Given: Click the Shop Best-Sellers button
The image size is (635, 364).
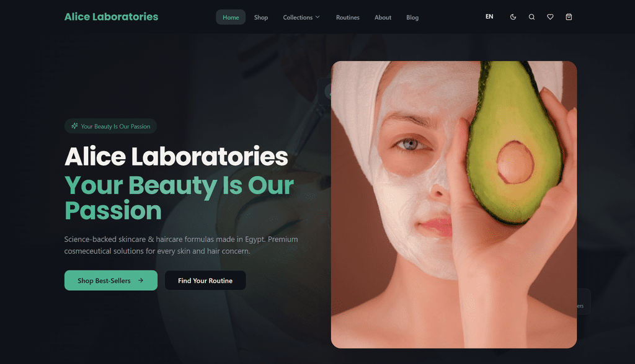Looking at the screenshot, I should (111, 280).
